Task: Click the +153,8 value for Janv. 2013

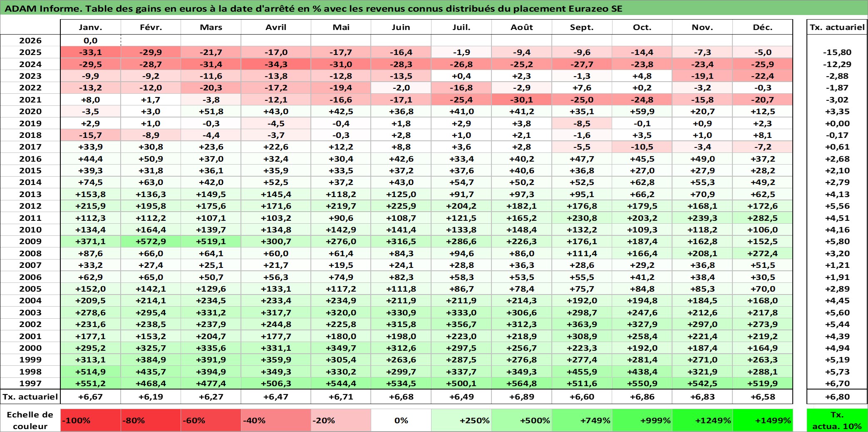Action: click(x=91, y=194)
